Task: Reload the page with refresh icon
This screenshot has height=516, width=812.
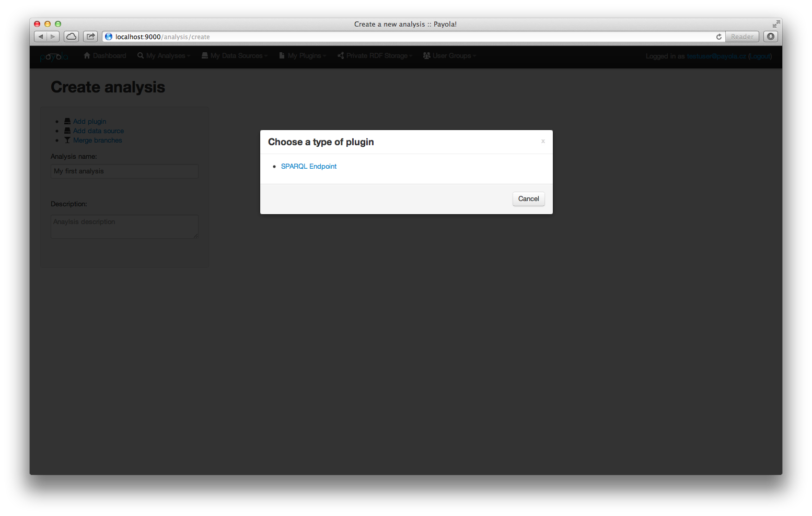Action: click(x=719, y=37)
